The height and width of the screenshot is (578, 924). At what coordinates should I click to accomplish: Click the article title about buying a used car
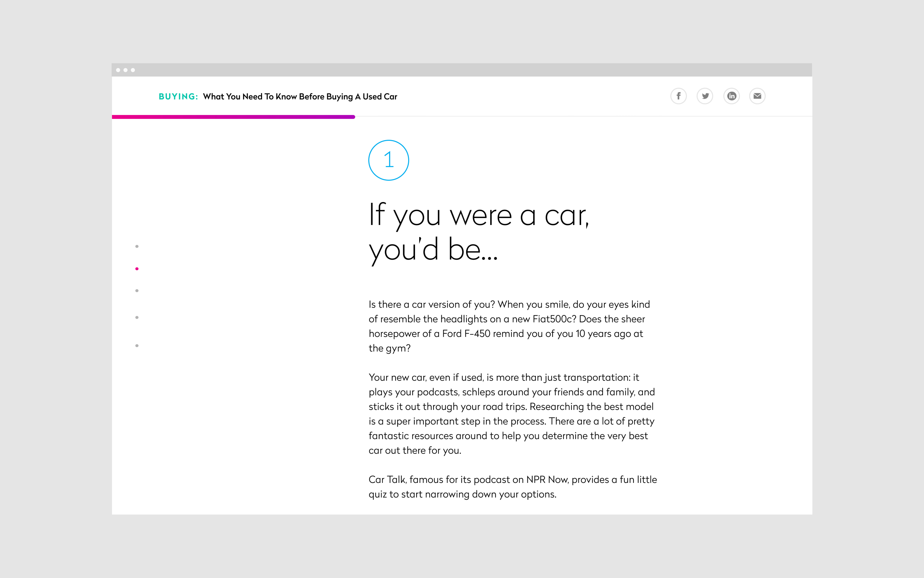(x=300, y=97)
